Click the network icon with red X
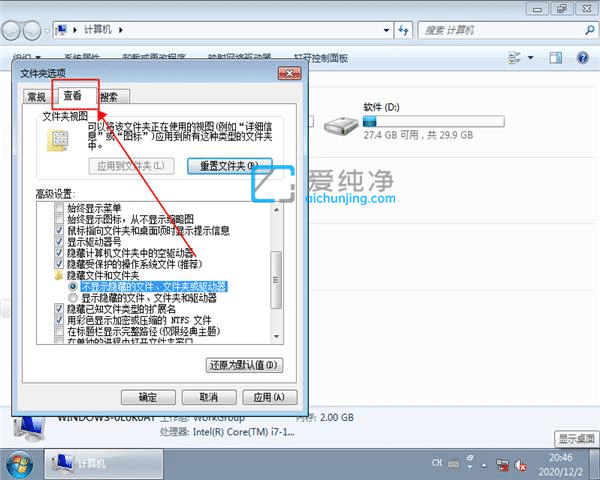 (x=502, y=465)
